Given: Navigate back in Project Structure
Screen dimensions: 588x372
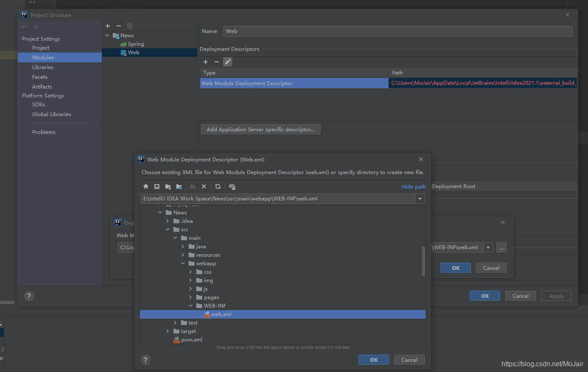Looking at the screenshot, I should click(24, 27).
